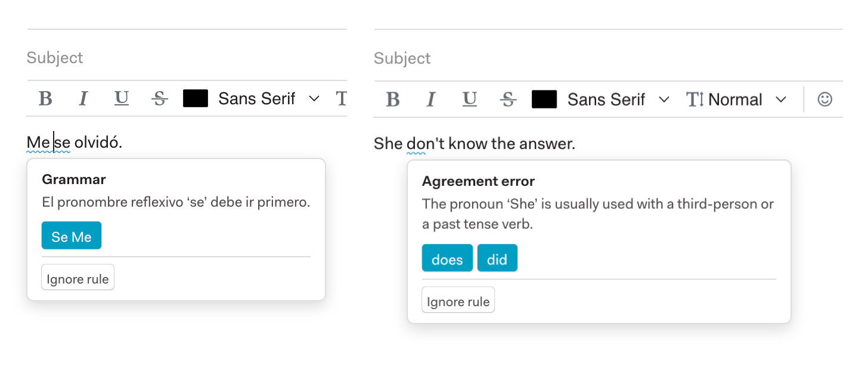
Task: Toggle strikethrough in the Spanish editor toolbar
Action: [160, 98]
